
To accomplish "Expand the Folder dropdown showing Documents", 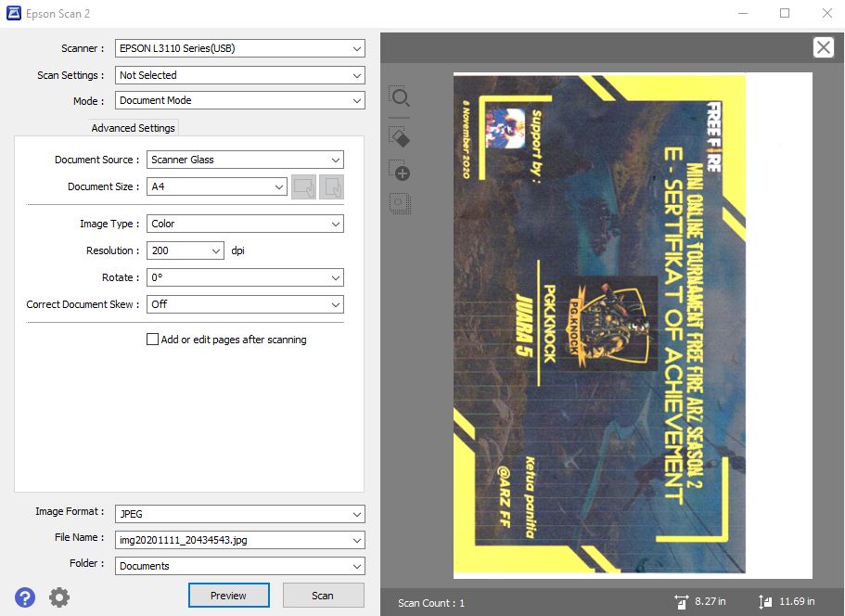I will pyautogui.click(x=240, y=566).
